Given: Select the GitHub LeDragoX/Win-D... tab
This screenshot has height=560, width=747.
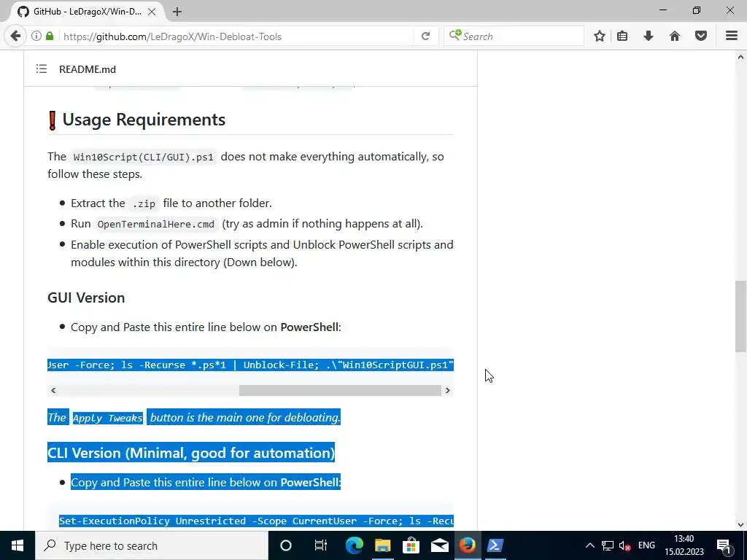Looking at the screenshot, I should (87, 12).
